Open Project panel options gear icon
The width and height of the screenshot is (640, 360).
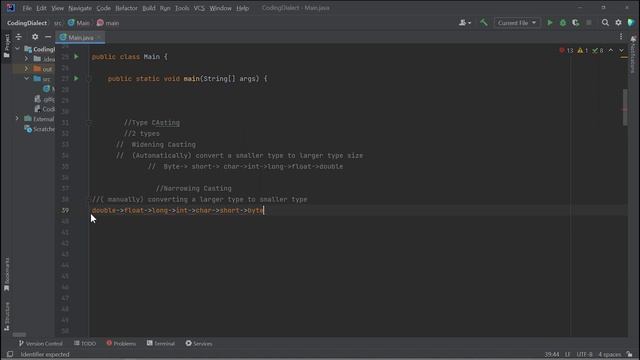[x=35, y=37]
